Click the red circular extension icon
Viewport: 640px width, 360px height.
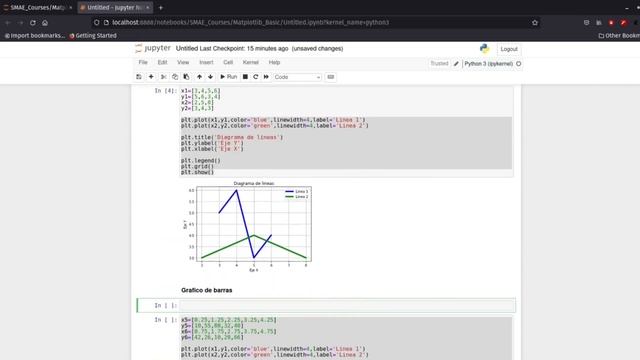[611, 22]
